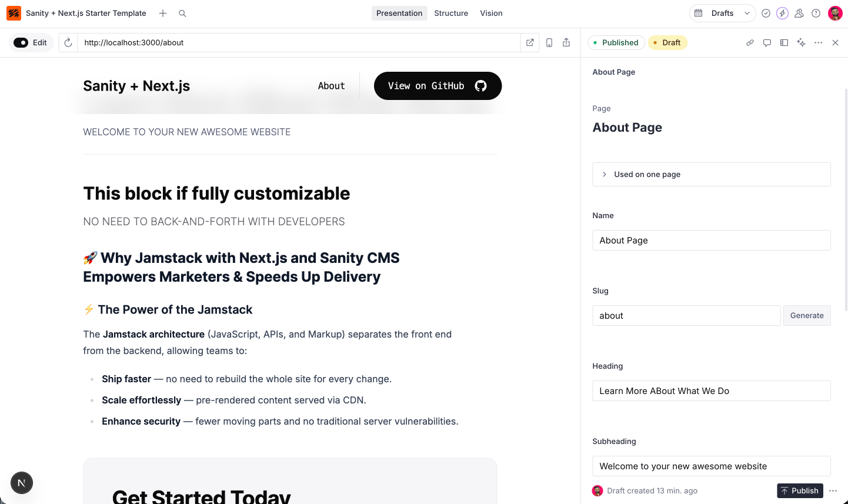Open the Vision tab
This screenshot has height=504, width=848.
tap(491, 13)
